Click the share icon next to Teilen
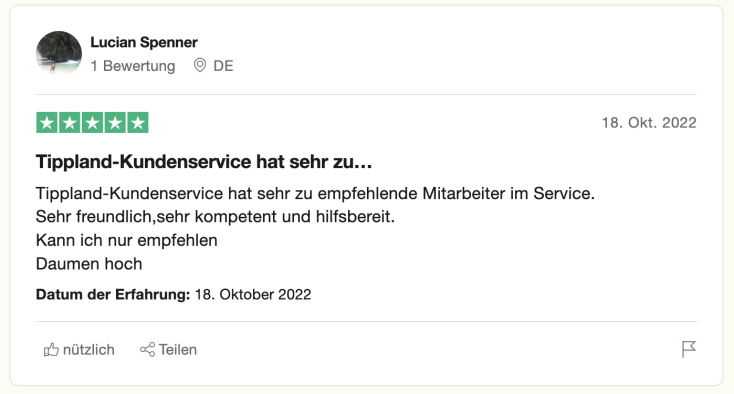Viewport: 734px width, 394px height. (147, 350)
